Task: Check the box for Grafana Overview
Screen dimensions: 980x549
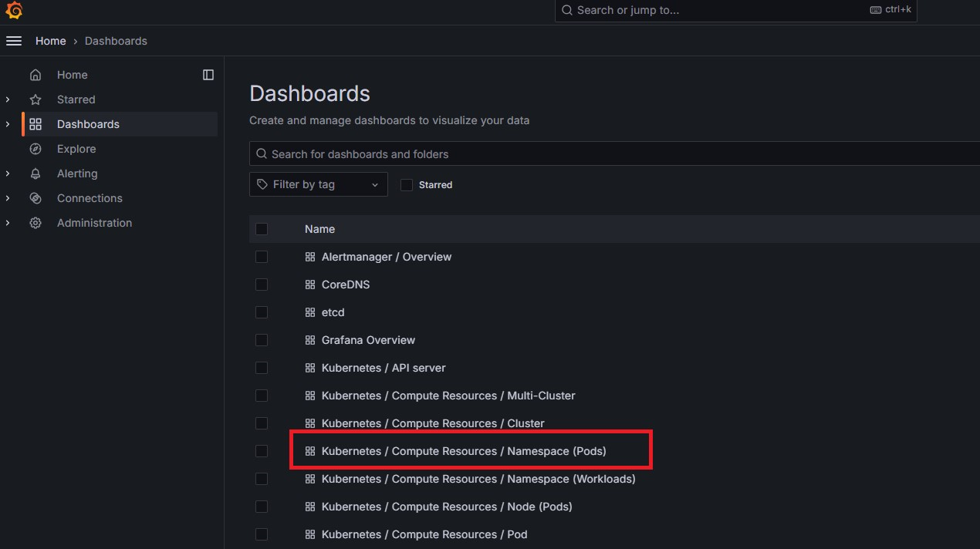Action: click(262, 340)
